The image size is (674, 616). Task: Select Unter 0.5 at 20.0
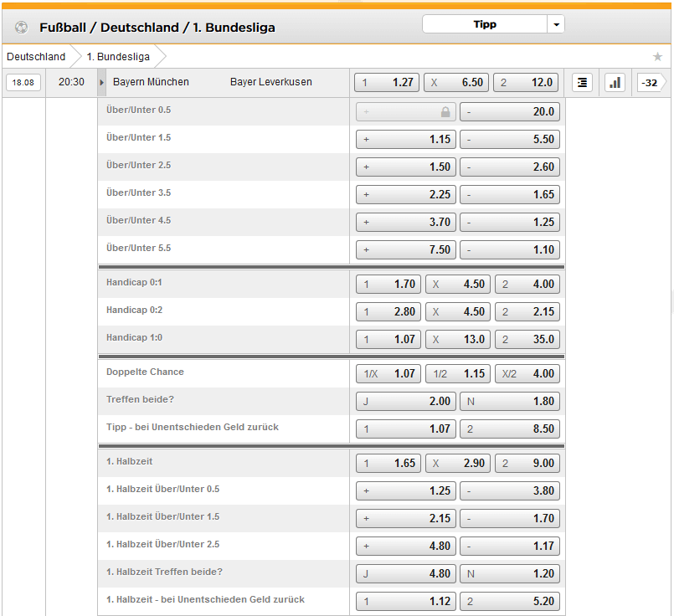(x=510, y=111)
